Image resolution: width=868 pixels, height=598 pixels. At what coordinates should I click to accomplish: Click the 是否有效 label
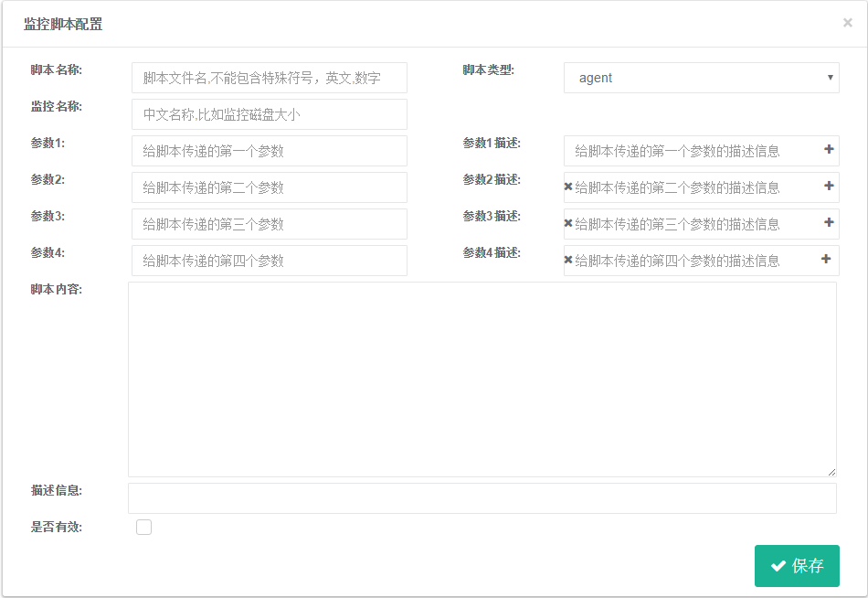(x=57, y=527)
